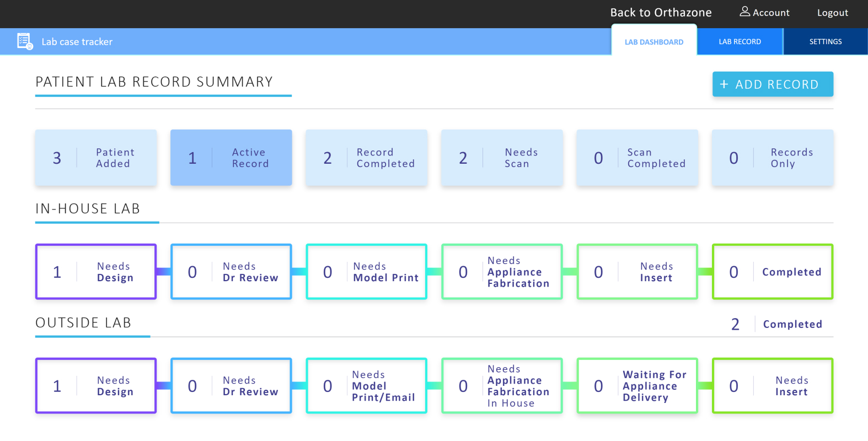Switch to the Lab Record tab

(740, 42)
